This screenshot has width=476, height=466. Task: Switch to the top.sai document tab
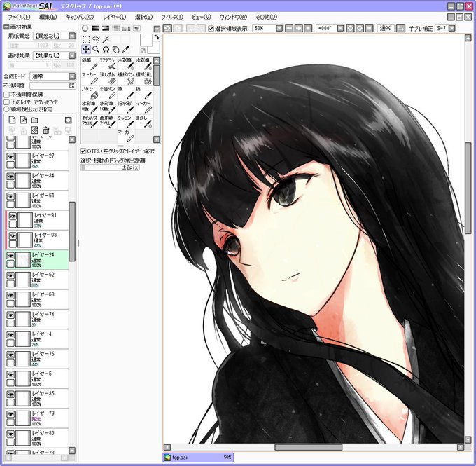click(198, 457)
